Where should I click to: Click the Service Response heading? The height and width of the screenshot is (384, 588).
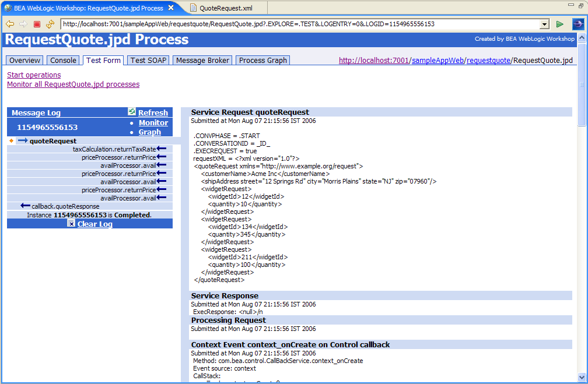(x=225, y=295)
